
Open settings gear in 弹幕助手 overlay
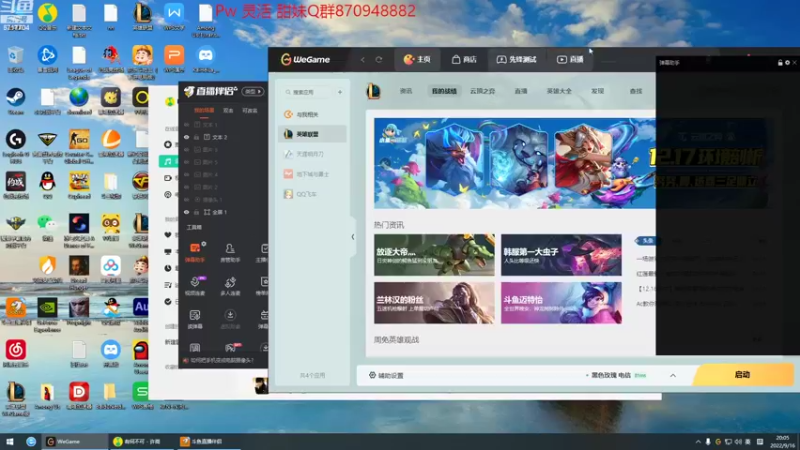tap(787, 63)
